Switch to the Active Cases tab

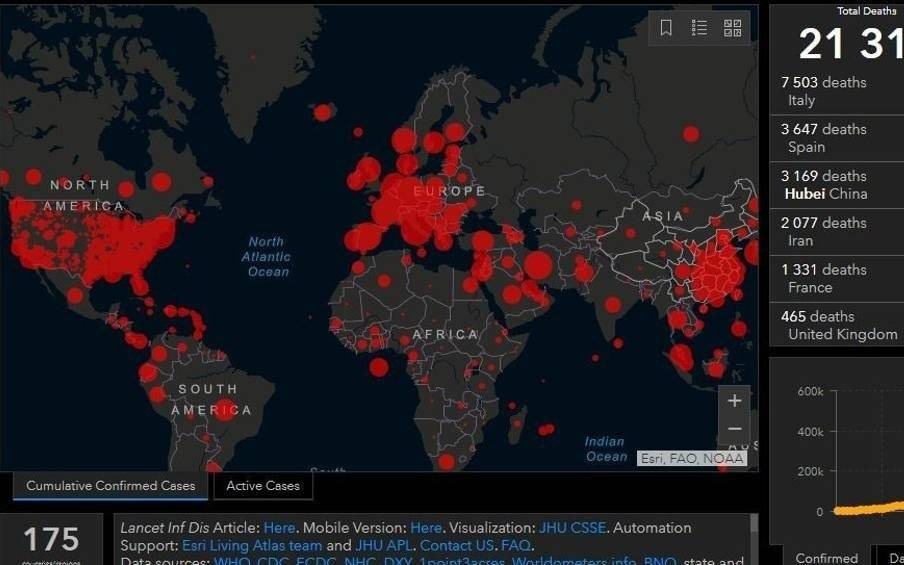click(263, 486)
